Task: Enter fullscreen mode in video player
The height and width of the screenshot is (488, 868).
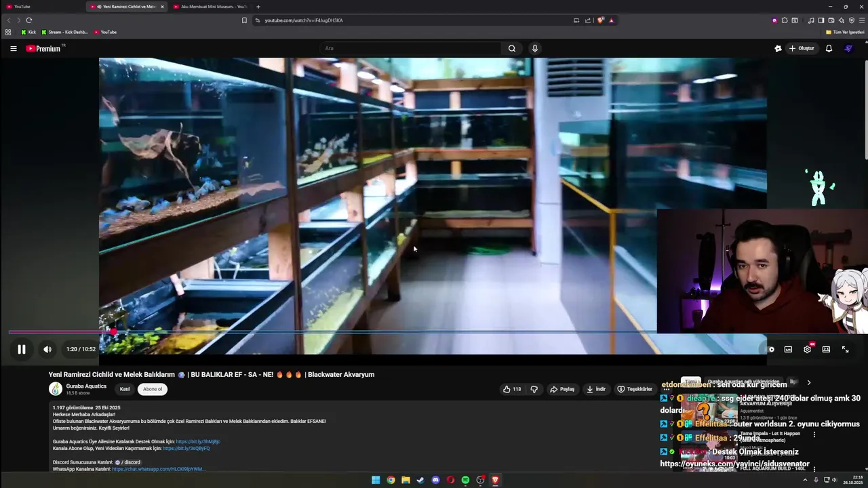Action: (845, 349)
